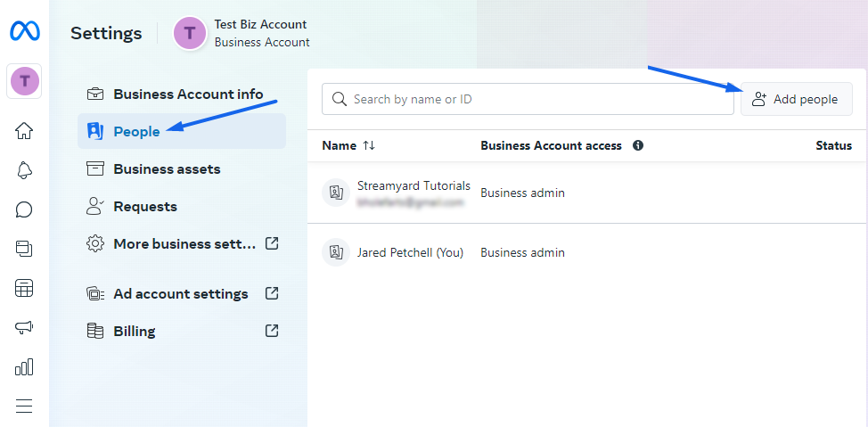
Task: Click the Ad account settings stacked-cards icon
Action: [x=95, y=293]
